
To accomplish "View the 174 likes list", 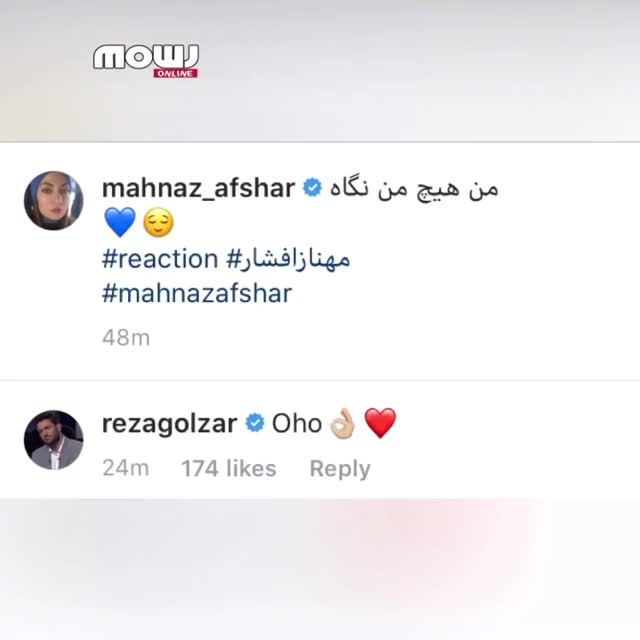I will 229,468.
